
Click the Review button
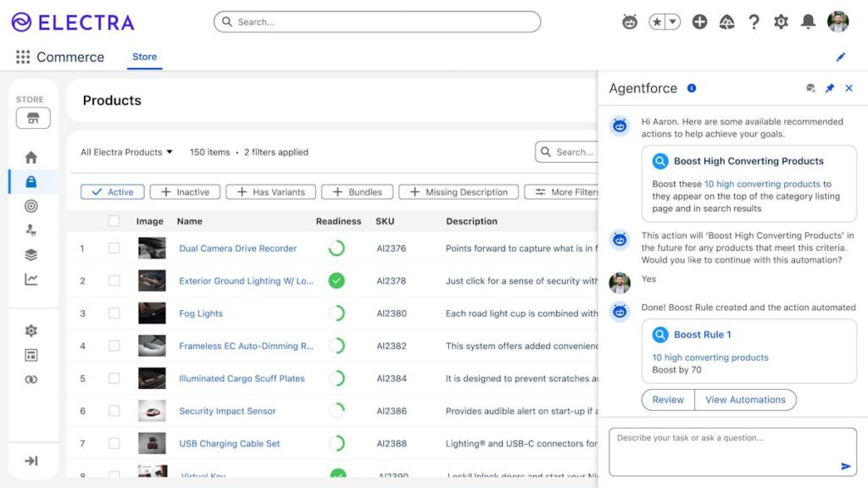tap(668, 400)
